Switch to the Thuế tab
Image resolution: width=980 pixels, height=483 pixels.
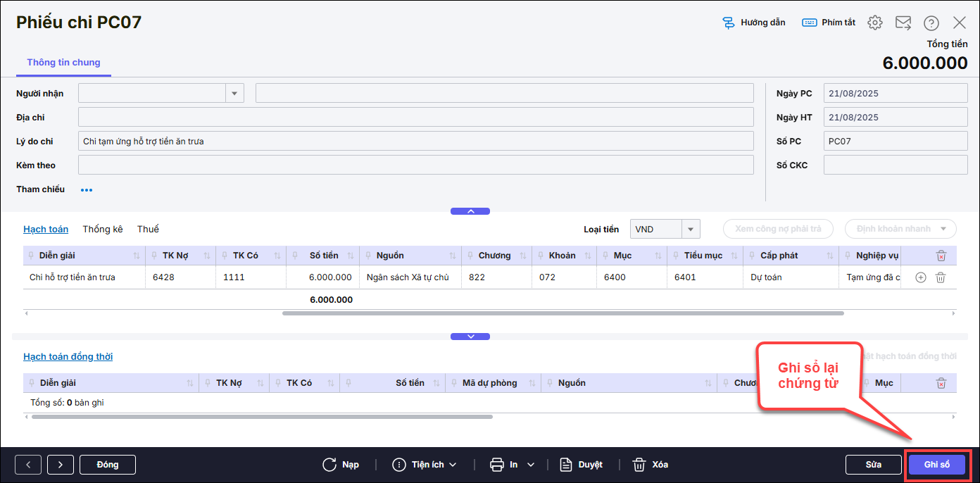coord(148,229)
